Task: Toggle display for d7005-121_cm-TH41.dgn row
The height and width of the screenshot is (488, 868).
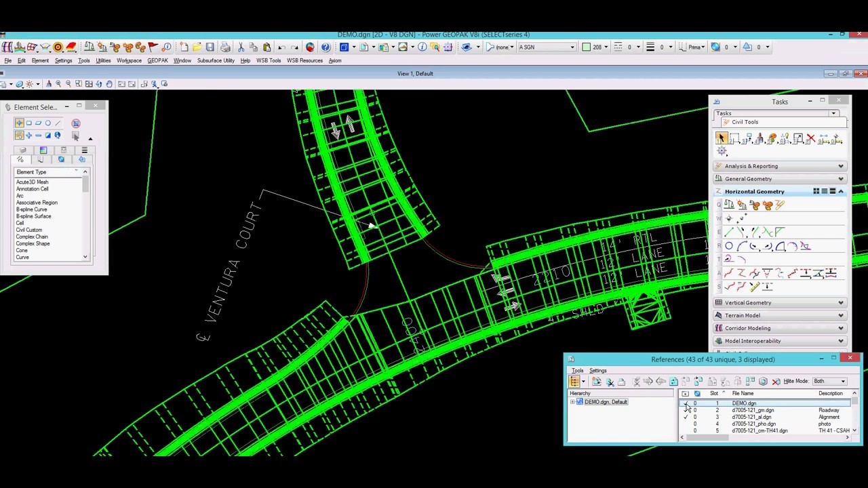Action: [x=685, y=430]
